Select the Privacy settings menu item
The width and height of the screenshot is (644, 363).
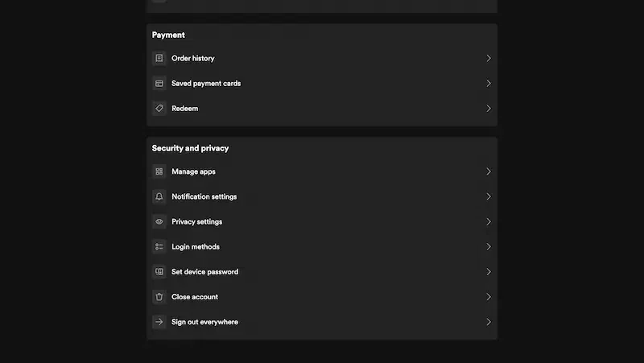point(196,221)
